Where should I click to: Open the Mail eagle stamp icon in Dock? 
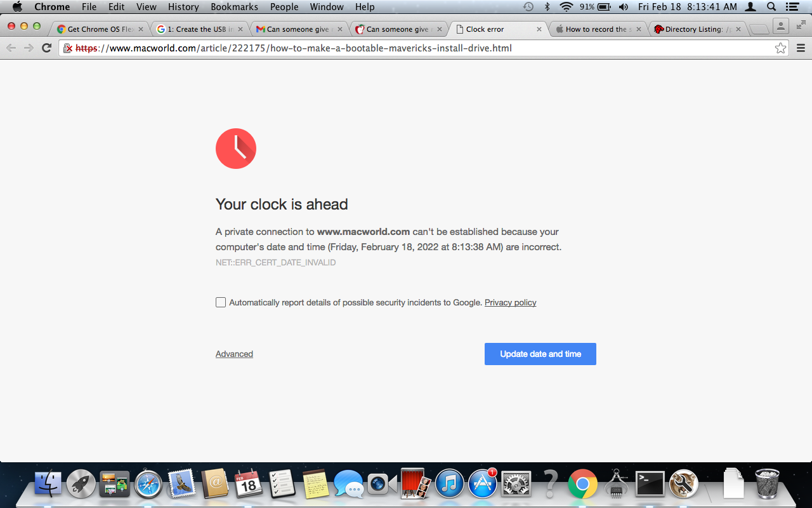pos(182,485)
